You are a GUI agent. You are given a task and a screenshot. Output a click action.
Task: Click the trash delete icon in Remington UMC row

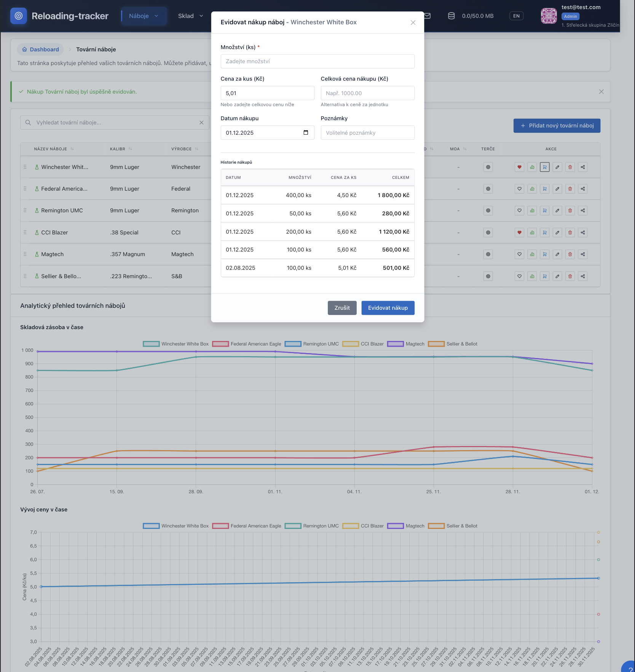pyautogui.click(x=570, y=210)
